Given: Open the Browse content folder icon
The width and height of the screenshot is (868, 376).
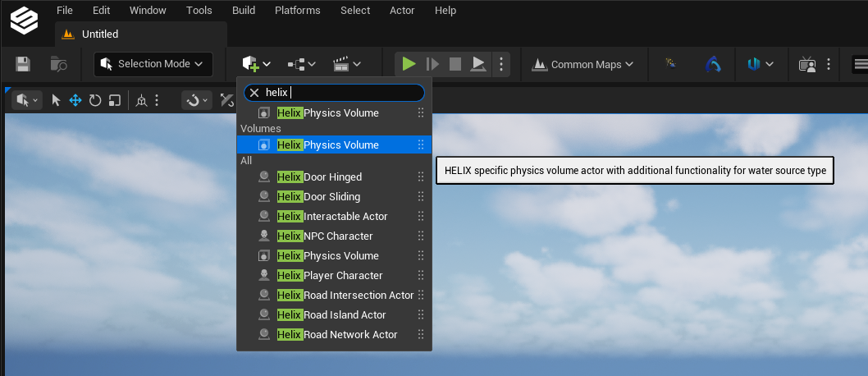Looking at the screenshot, I should pyautogui.click(x=59, y=64).
